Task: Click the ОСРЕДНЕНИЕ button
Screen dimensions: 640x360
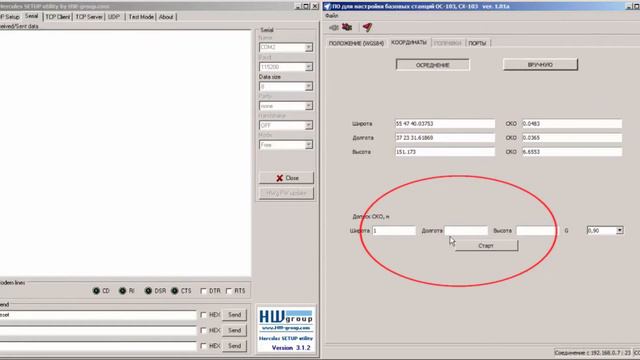Action: pos(433,65)
